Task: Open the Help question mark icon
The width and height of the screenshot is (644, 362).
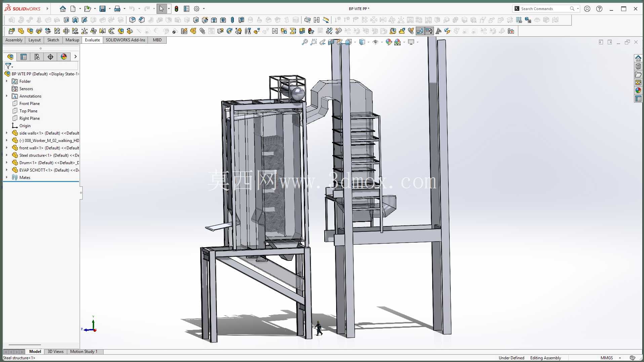Action: pos(599,9)
